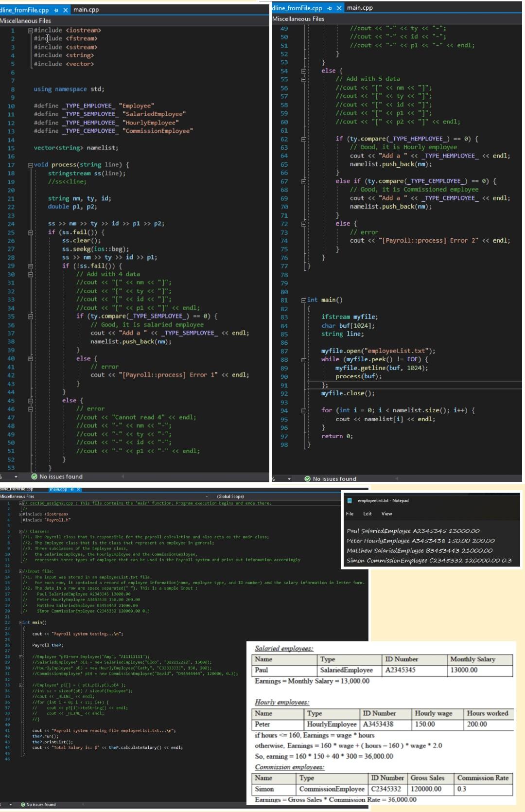Collapse the void process function at line 17
Image resolution: width=525 pixels, height=812 pixels.
click(x=30, y=165)
